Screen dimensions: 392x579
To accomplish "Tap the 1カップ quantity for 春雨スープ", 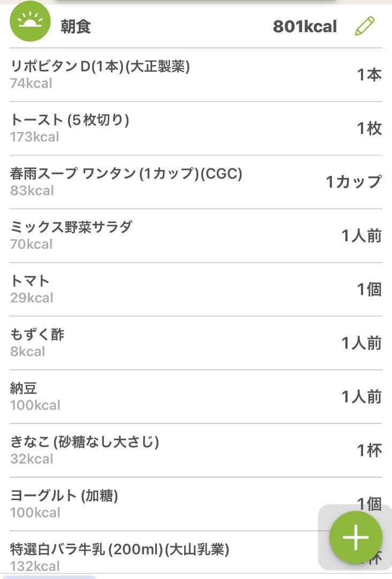I will tap(353, 182).
